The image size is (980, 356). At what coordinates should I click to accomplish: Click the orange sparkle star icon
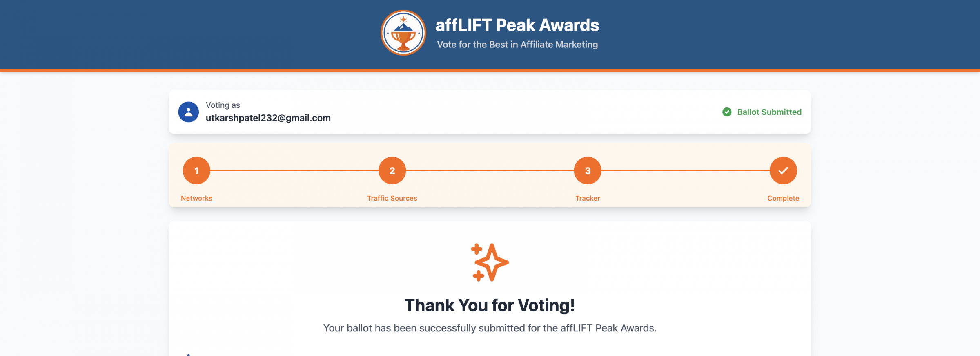(490, 262)
